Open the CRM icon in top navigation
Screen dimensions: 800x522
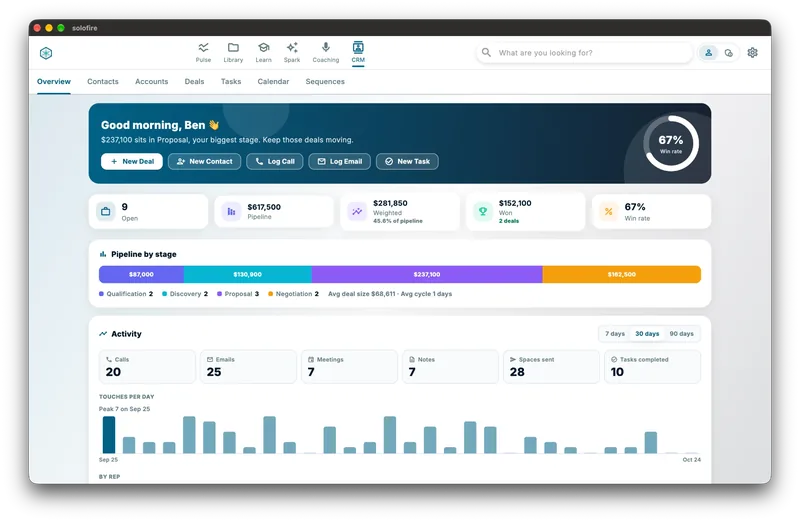click(358, 47)
